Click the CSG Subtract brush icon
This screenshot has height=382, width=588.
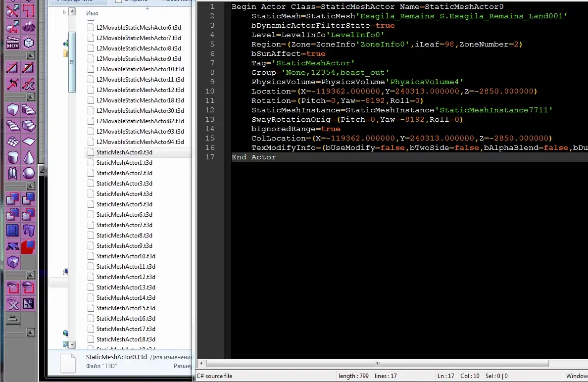coord(29,199)
